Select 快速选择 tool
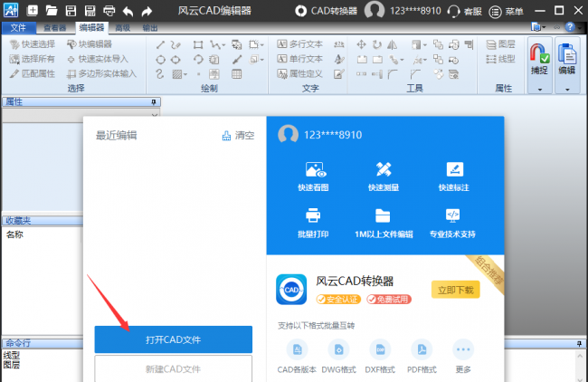 [33, 44]
